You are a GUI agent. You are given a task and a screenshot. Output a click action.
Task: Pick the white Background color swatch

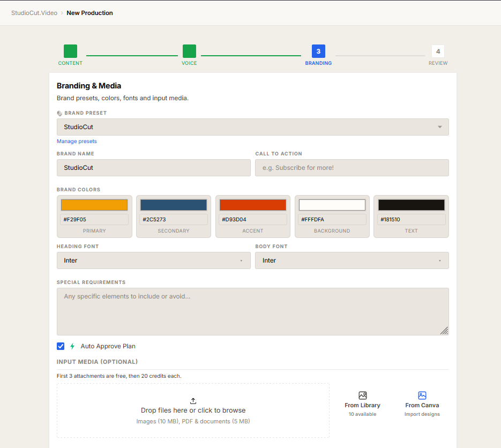pyautogui.click(x=332, y=205)
